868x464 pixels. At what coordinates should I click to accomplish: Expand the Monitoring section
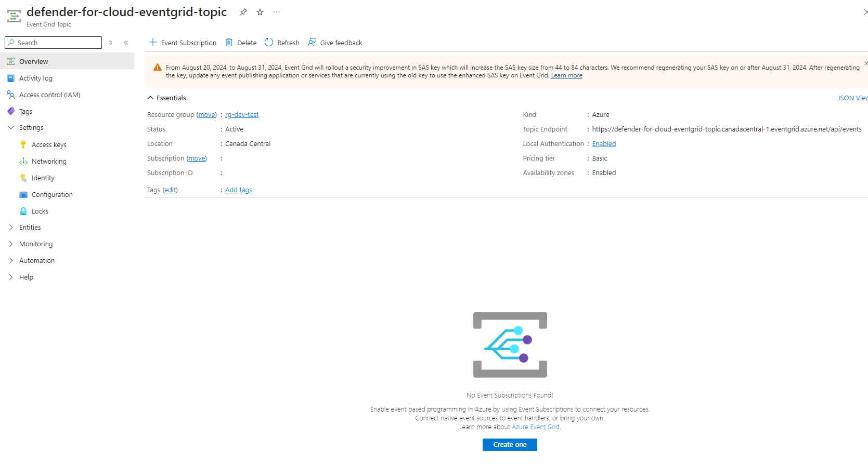point(11,244)
